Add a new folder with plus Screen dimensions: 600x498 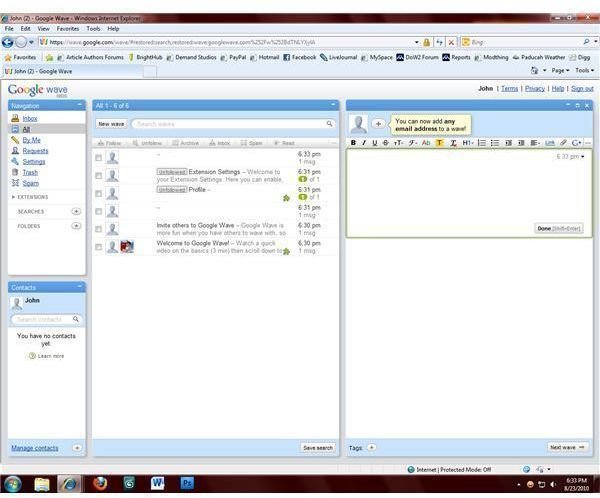pos(76,226)
